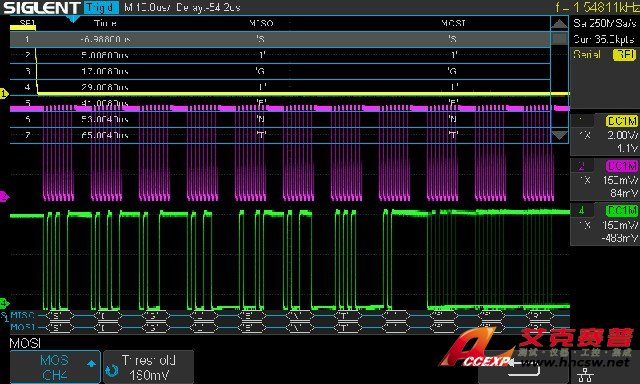Click the Serial SPI label

[604, 54]
